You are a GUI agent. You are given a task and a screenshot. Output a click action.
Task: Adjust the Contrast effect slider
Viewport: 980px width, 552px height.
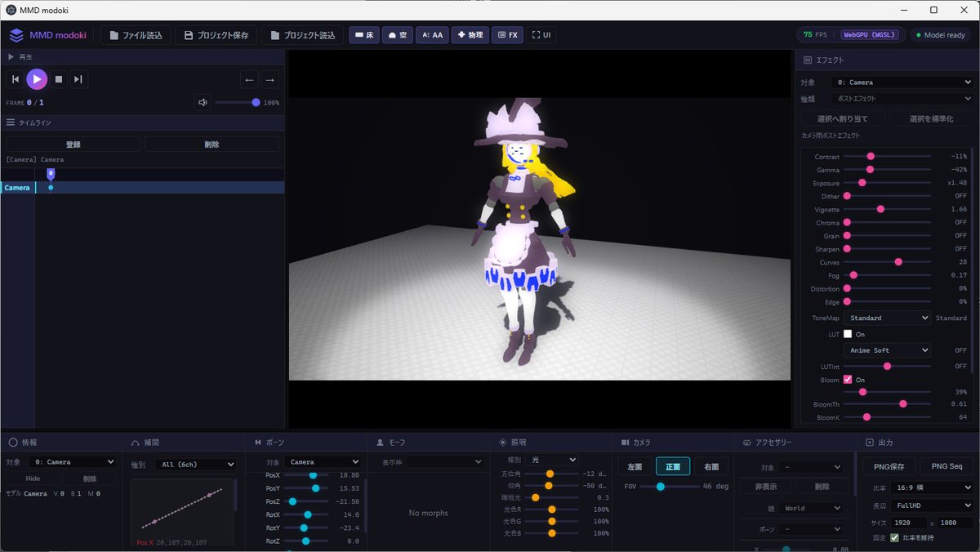[x=887, y=156]
